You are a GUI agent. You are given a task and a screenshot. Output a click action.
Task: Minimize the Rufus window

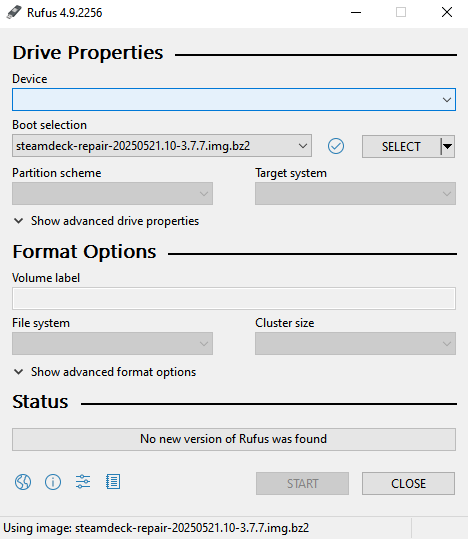[x=356, y=13]
